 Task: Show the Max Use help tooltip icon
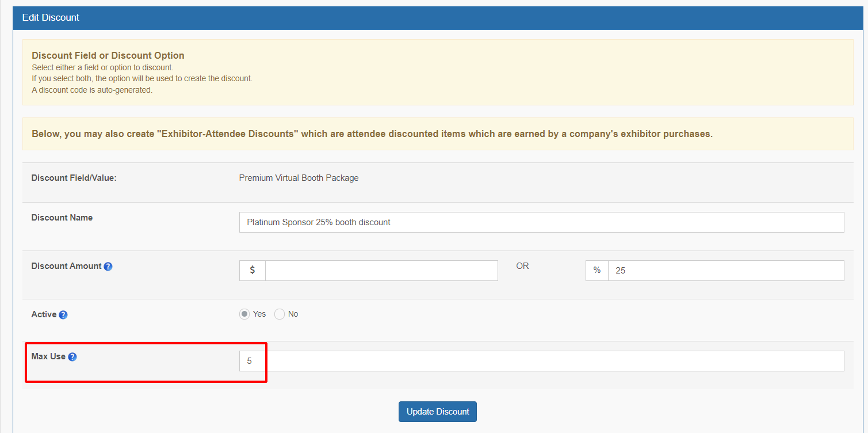pos(72,357)
